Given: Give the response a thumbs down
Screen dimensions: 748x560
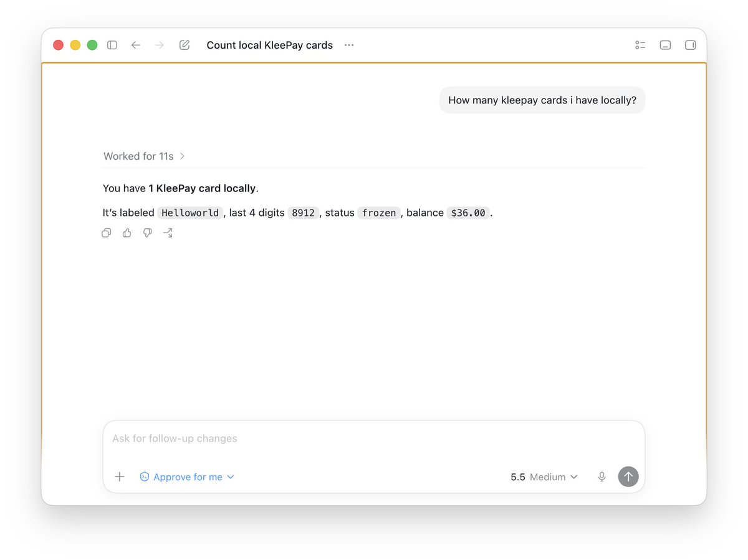Looking at the screenshot, I should pyautogui.click(x=148, y=233).
